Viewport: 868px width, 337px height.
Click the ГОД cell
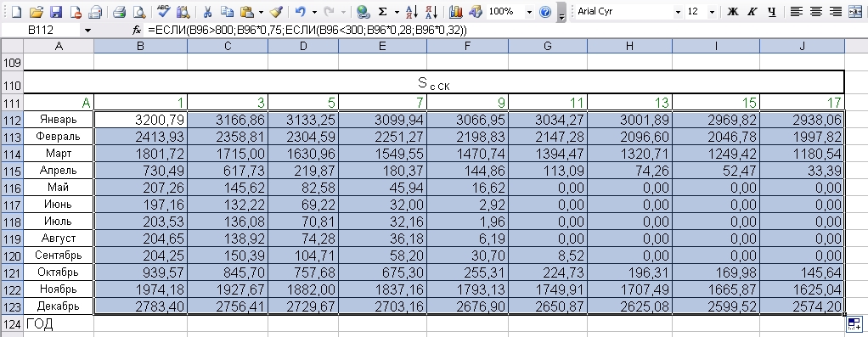pyautogui.click(x=59, y=323)
